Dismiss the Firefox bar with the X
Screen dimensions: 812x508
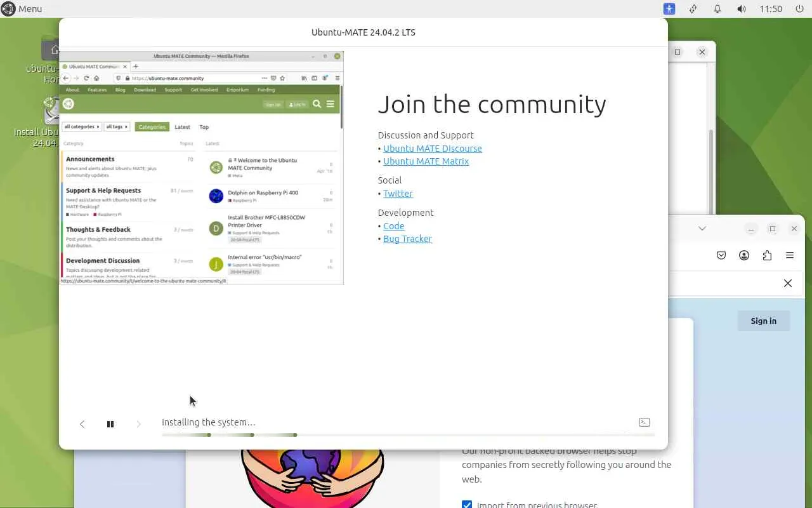[x=788, y=283]
